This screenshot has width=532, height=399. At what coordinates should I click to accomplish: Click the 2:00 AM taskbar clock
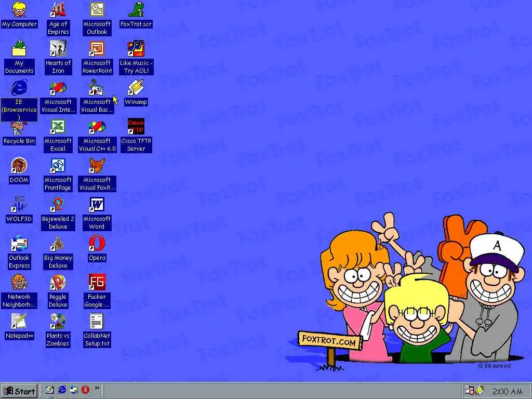coord(507,391)
